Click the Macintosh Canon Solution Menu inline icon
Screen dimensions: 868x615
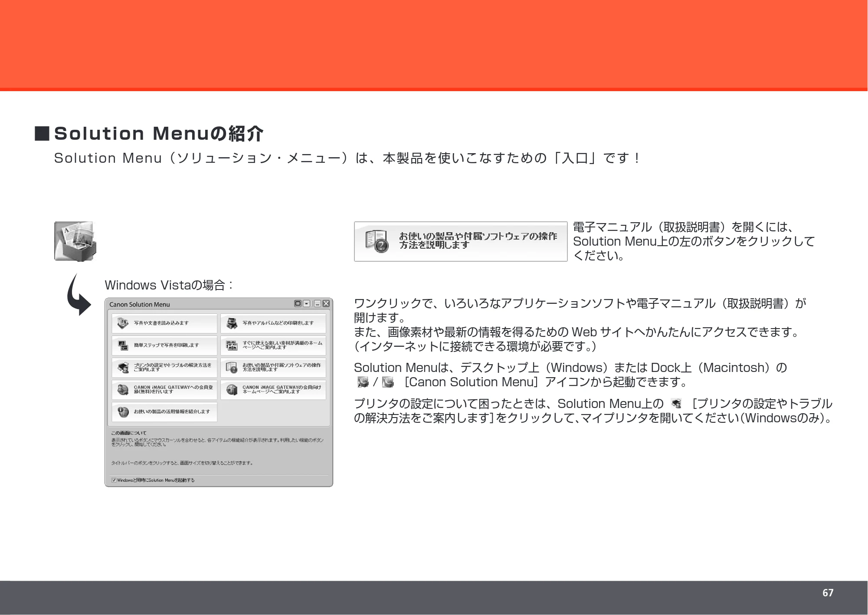pos(388,382)
